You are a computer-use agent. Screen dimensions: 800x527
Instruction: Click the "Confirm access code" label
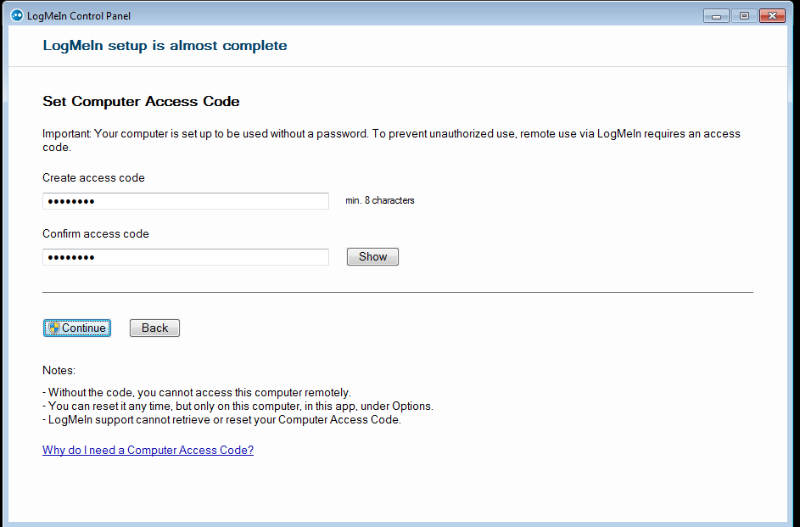click(95, 234)
